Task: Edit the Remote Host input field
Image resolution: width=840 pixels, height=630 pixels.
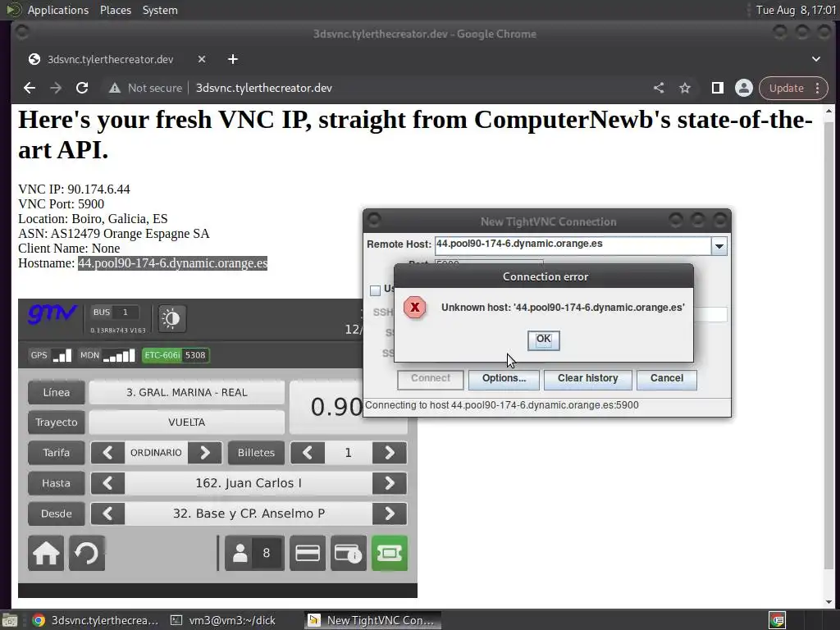Action: (x=573, y=244)
